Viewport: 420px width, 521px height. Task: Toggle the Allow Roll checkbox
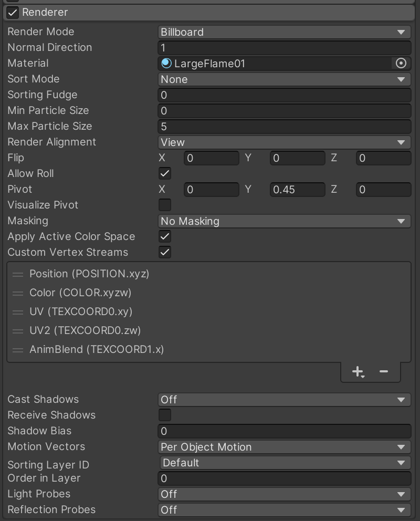[x=165, y=173]
